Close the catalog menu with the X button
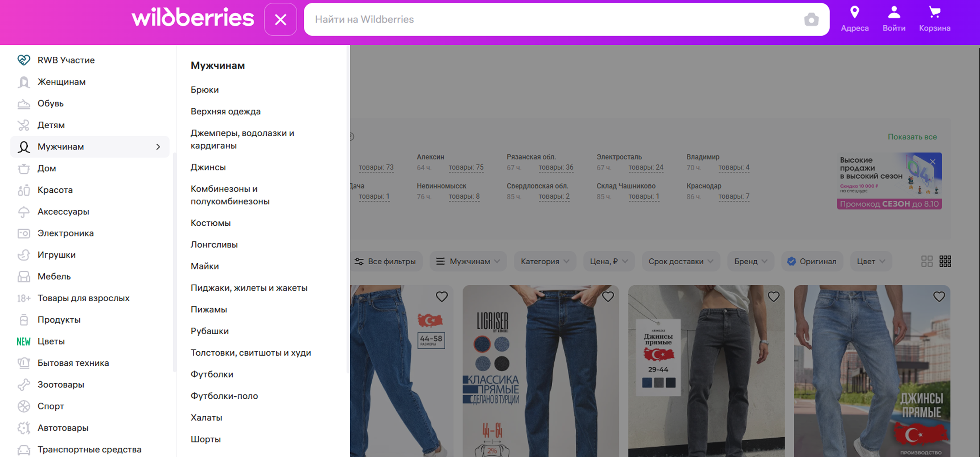The image size is (980, 457). click(280, 19)
